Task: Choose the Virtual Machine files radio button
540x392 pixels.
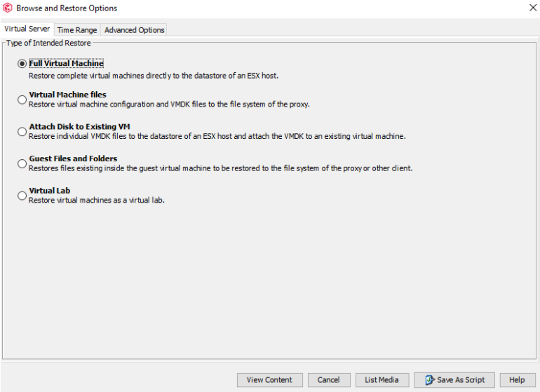Action: pos(22,100)
